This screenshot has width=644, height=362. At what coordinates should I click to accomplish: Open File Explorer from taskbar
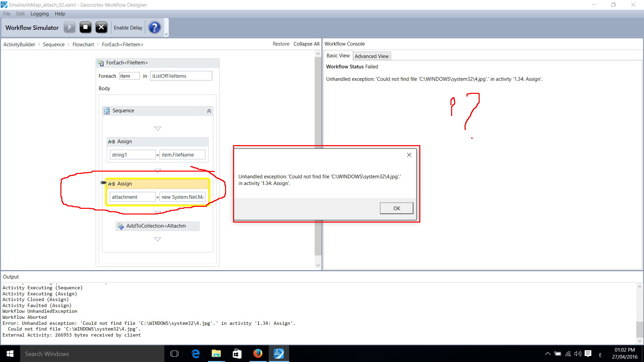tap(216, 354)
